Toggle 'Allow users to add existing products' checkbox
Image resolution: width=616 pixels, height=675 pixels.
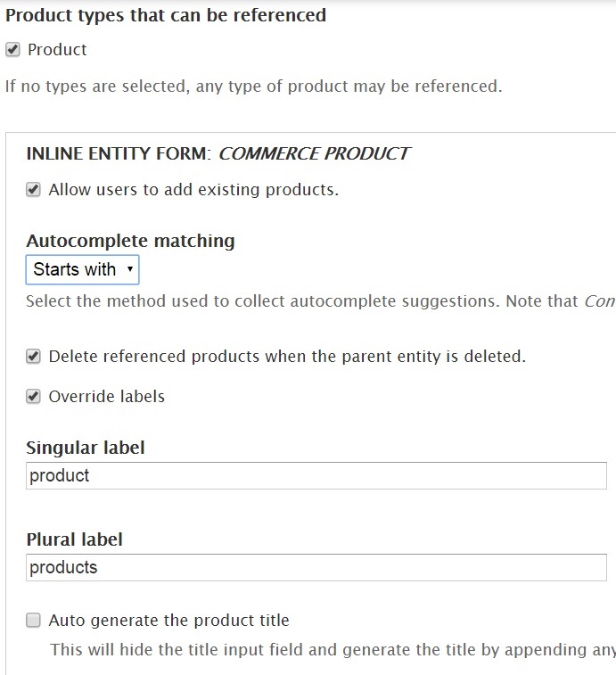coord(33,189)
